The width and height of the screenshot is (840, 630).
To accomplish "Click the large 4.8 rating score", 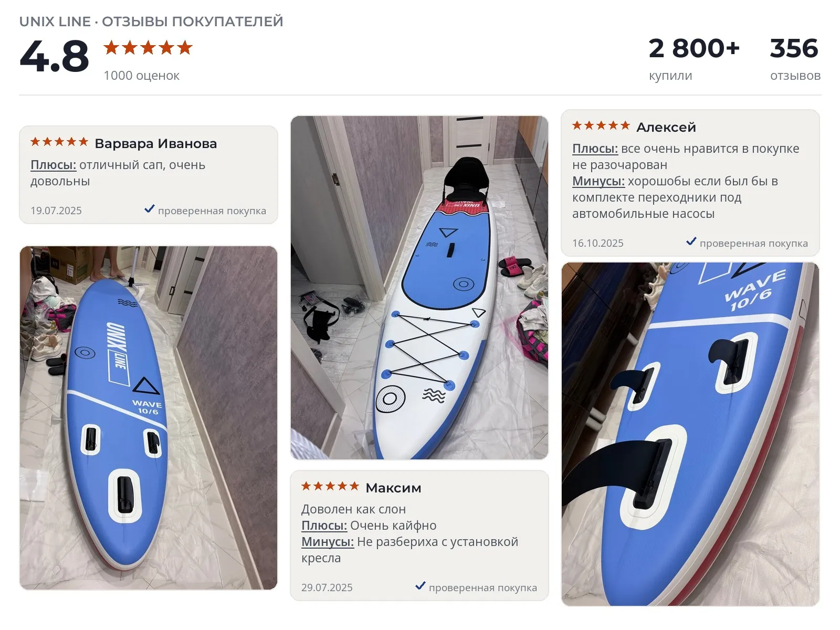I will coord(55,56).
